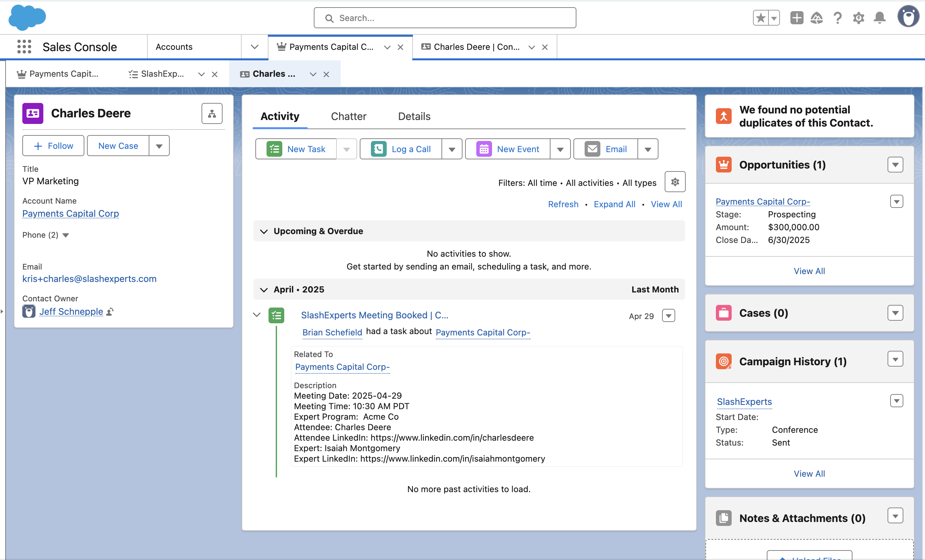Expand the Phone (2) dropdown

point(66,235)
